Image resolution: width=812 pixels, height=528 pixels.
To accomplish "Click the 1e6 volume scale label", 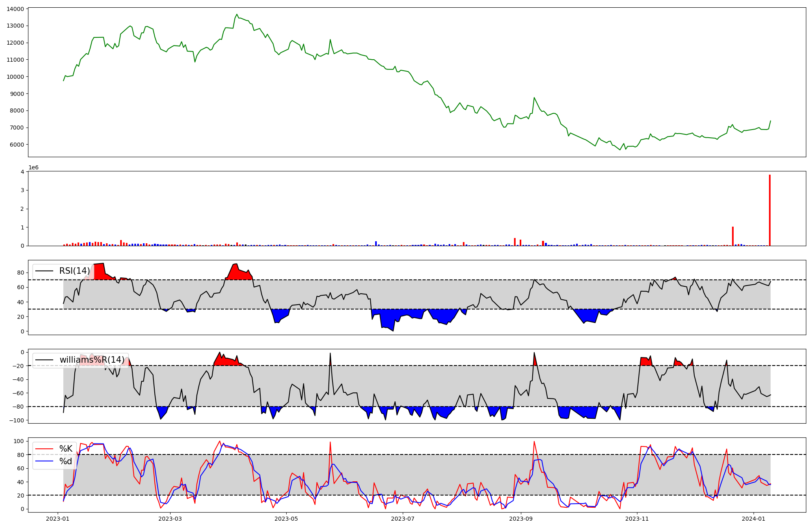I will coord(33,167).
